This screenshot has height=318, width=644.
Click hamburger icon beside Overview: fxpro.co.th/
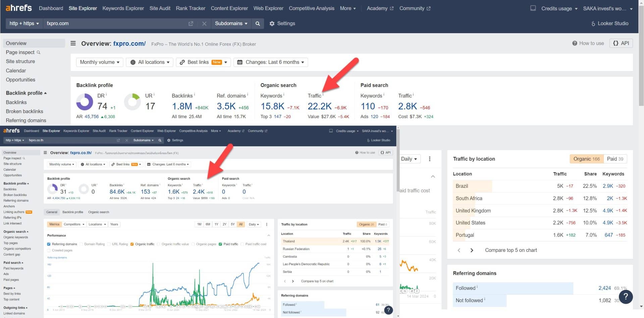(45, 153)
